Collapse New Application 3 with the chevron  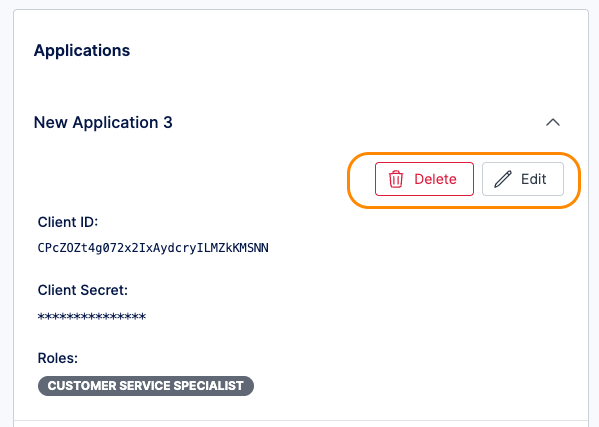(553, 122)
